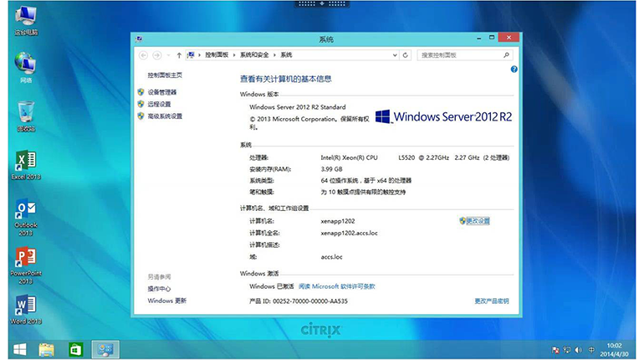This screenshot has width=644, height=360.
Task: Click full name xenapp1202.accs.loc text
Action: [349, 233]
